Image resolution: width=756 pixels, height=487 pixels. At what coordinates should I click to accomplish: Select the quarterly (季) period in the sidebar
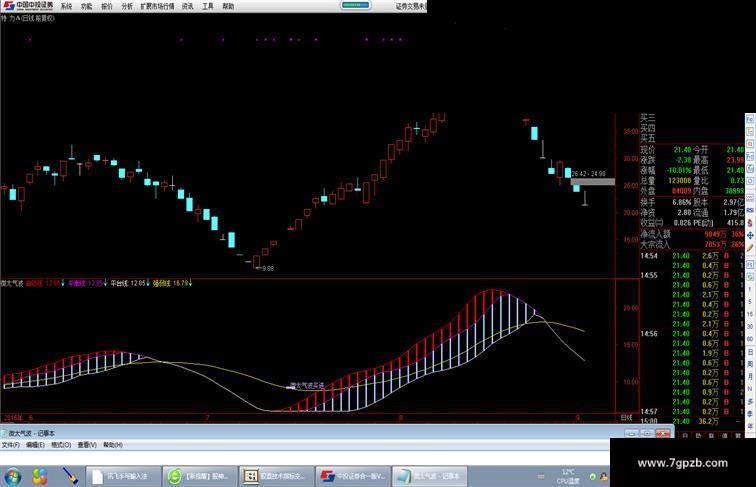pos(750,414)
